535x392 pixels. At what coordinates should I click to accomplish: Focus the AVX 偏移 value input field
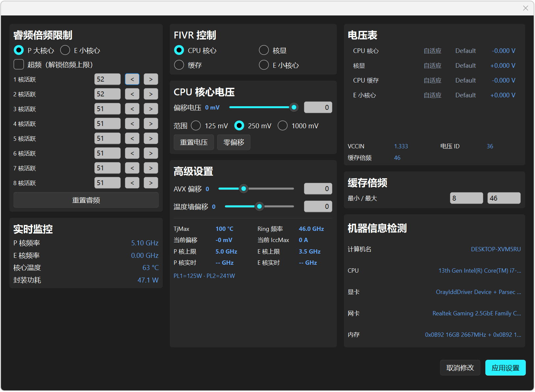(318, 188)
